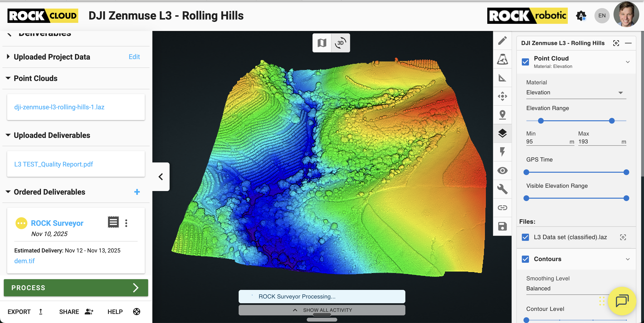Open the dem.tif deliverable link
The image size is (644, 323).
(24, 261)
